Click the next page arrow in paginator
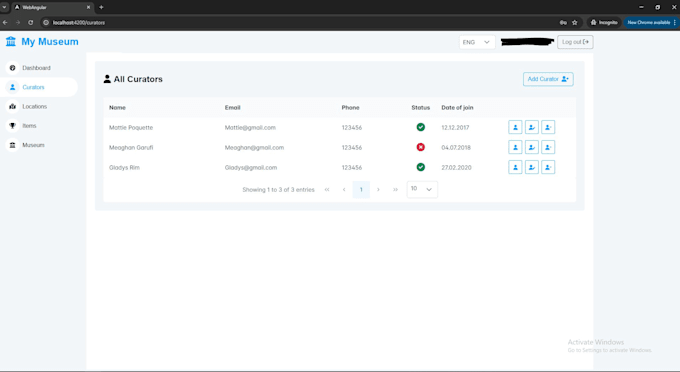The width and height of the screenshot is (680, 372). tap(378, 189)
